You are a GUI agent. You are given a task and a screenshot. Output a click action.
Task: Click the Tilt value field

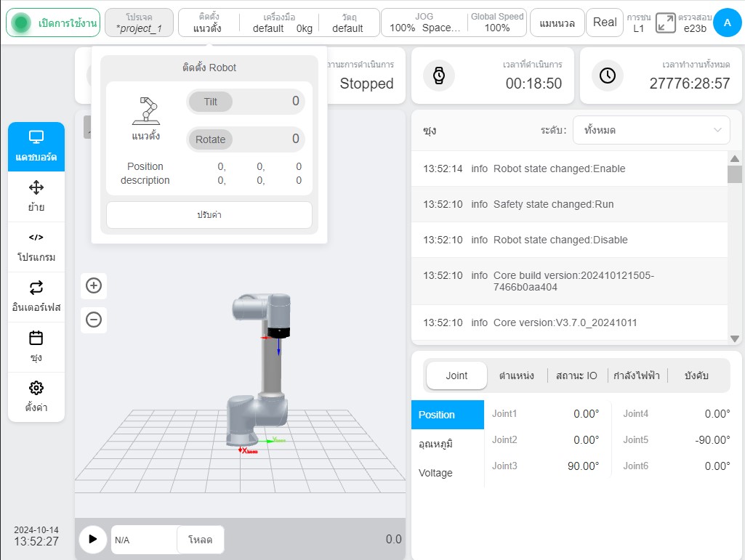click(x=245, y=101)
